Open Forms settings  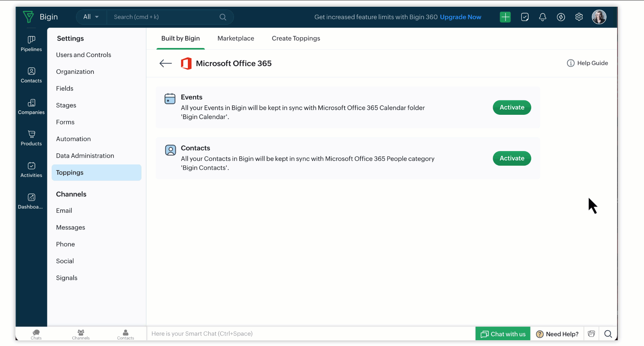click(x=65, y=122)
